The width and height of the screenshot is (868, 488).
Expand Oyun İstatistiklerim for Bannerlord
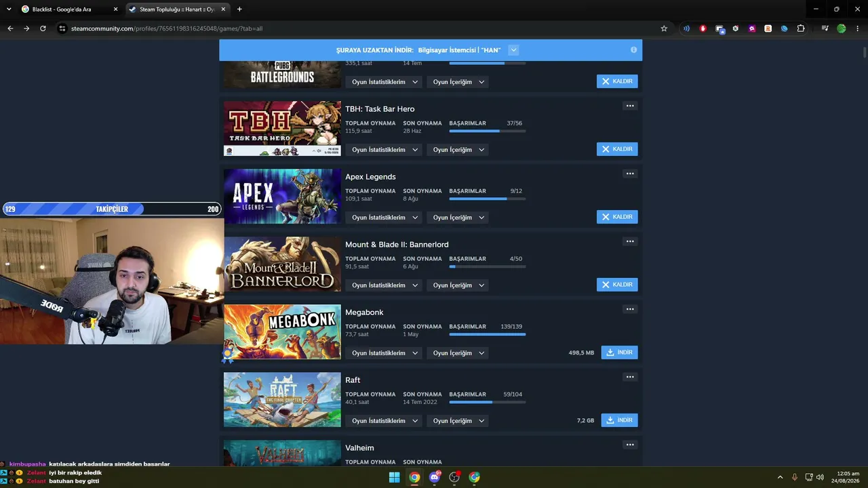383,285
